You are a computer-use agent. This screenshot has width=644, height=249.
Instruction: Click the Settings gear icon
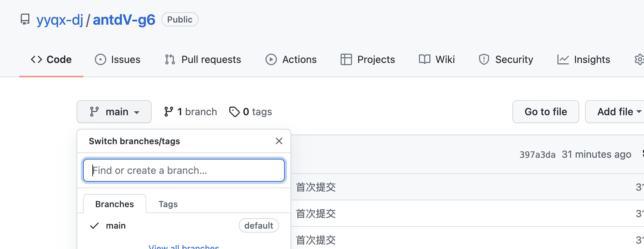639,59
